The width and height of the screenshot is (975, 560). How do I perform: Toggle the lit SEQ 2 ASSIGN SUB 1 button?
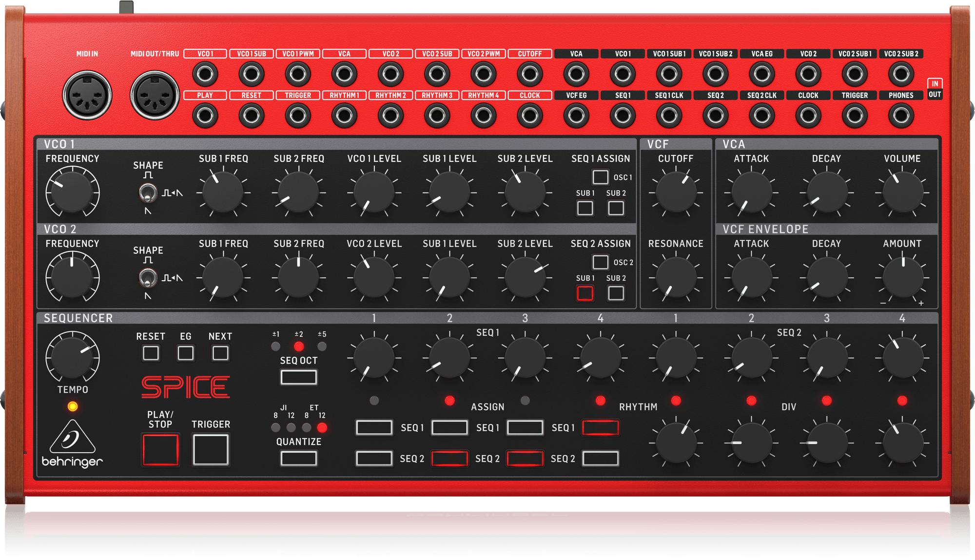click(x=585, y=293)
